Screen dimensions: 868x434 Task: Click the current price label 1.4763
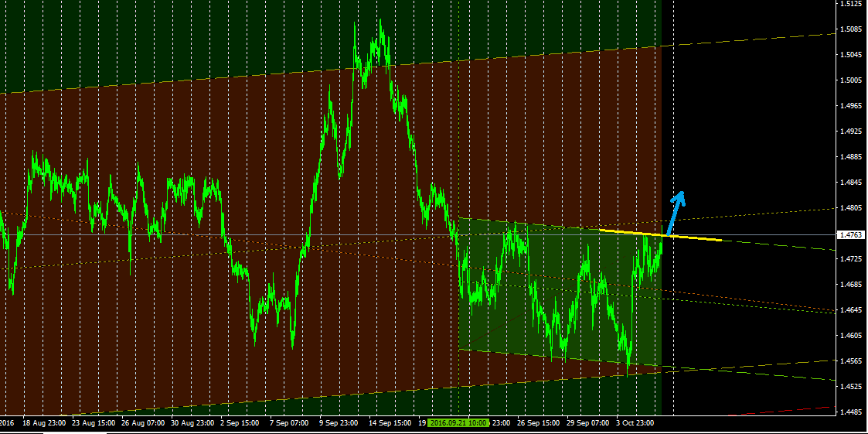coord(849,234)
